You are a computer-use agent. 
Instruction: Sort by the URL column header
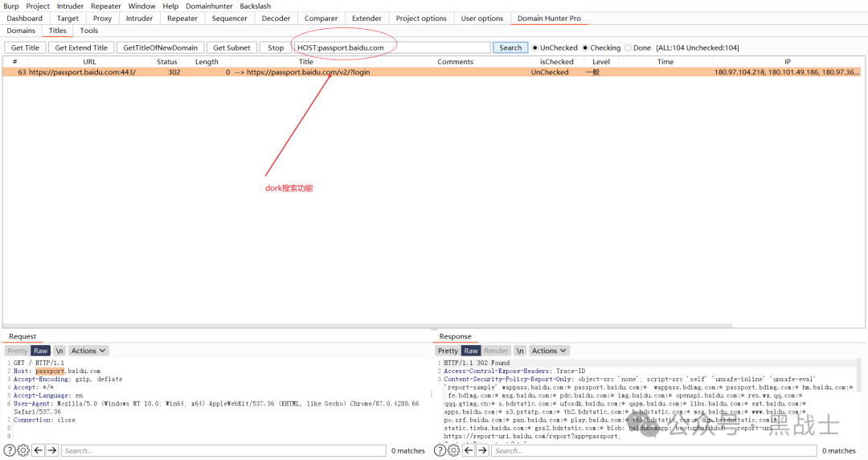90,61
